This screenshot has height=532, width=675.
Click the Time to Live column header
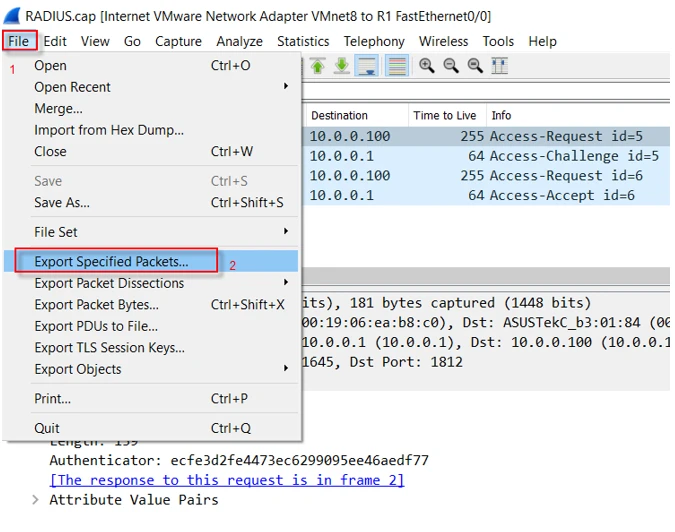444,115
